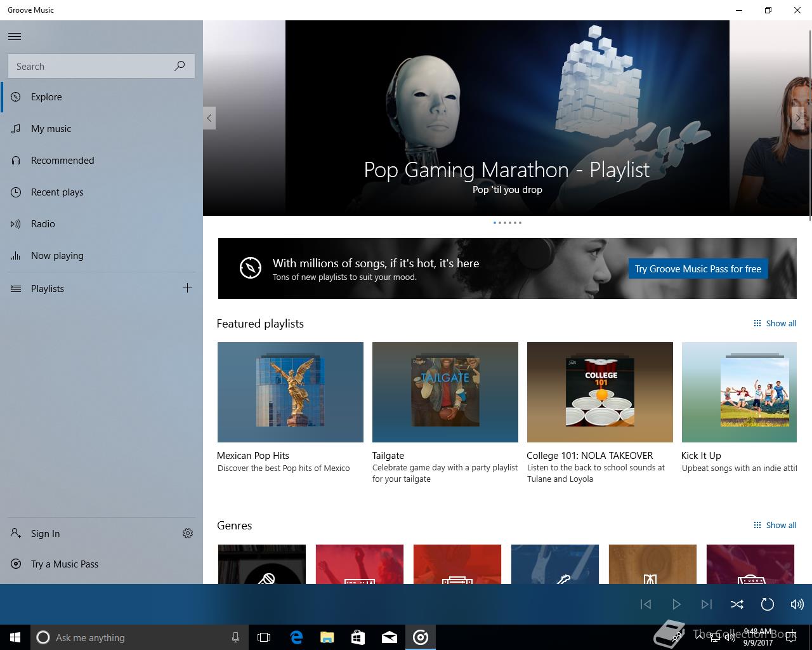Go to Recommended page
This screenshot has width=812, height=650.
click(101, 161)
